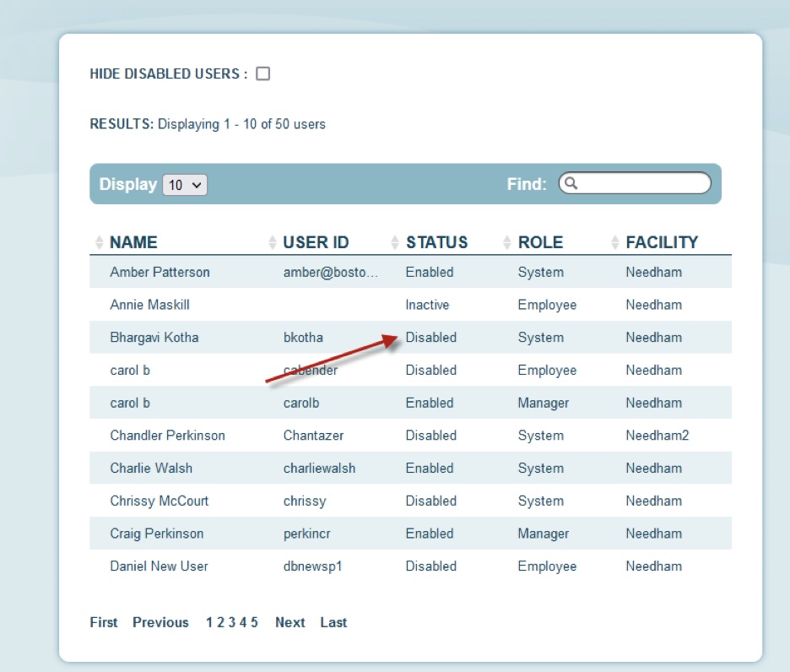This screenshot has width=790, height=672.
Task: Open page 2 of the results
Action: coord(220,622)
